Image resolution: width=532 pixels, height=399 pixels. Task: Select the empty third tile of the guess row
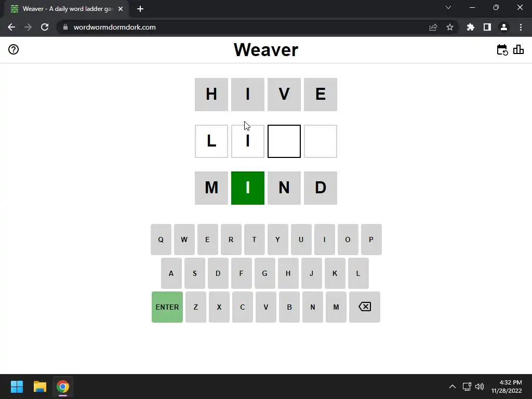(284, 141)
